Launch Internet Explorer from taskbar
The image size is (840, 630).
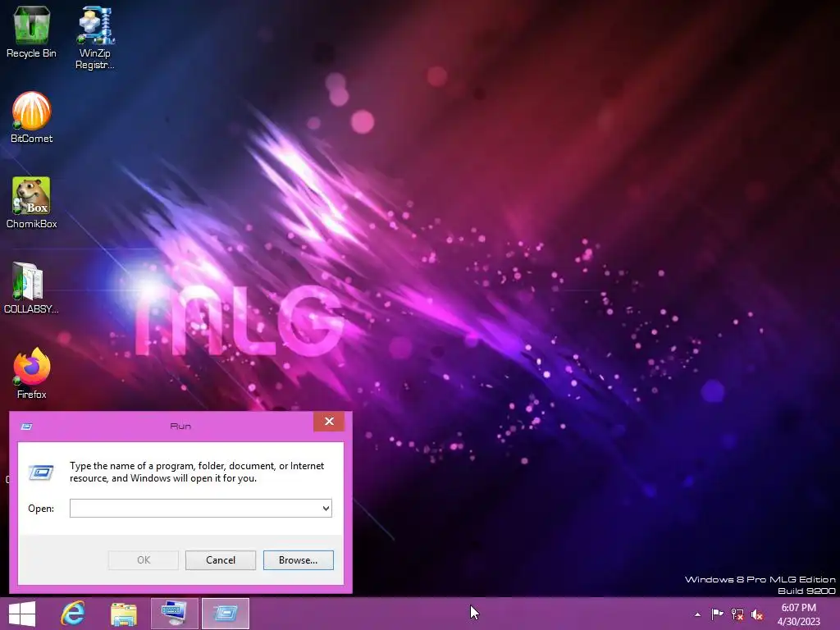(x=73, y=614)
